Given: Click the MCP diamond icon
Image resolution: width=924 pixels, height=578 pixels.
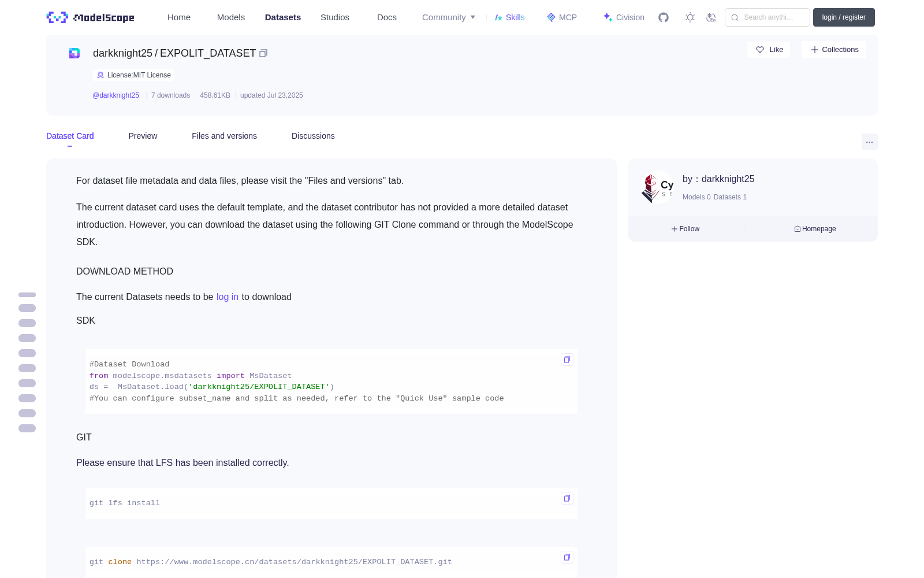Looking at the screenshot, I should [551, 17].
